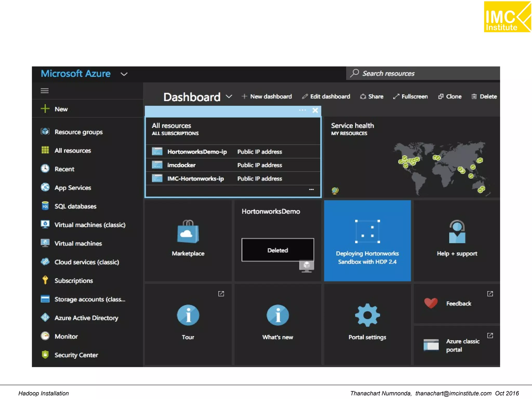Expand the Microsoft Azure dropdown chevron
Image resolution: width=532 pixels, height=399 pixels.
(x=124, y=74)
